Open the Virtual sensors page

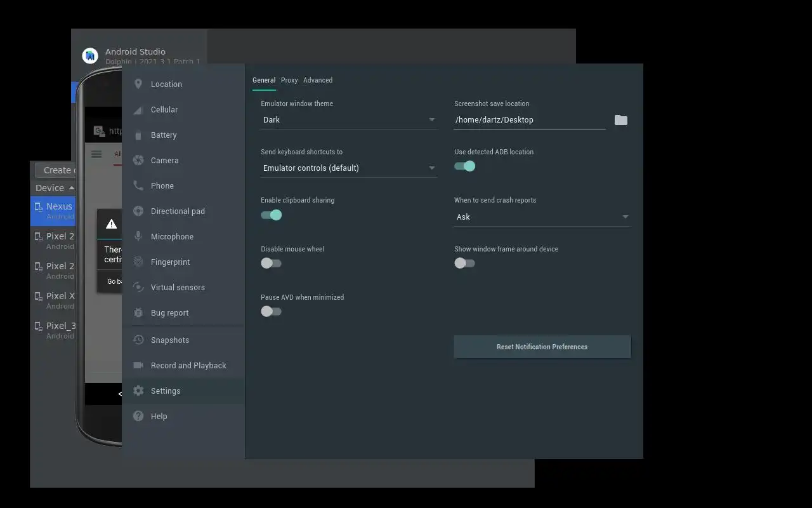tap(183, 287)
